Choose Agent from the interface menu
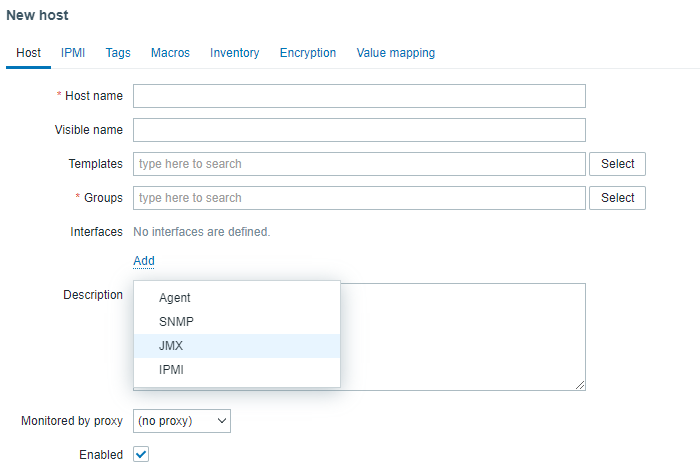700x467 pixels. pyautogui.click(x=175, y=298)
